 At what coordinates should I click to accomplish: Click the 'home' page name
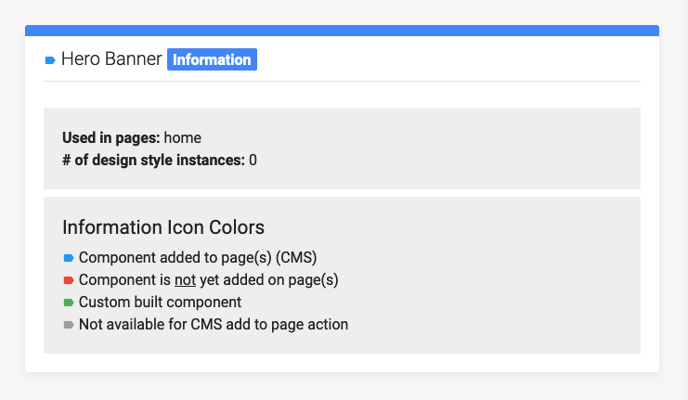tap(183, 138)
